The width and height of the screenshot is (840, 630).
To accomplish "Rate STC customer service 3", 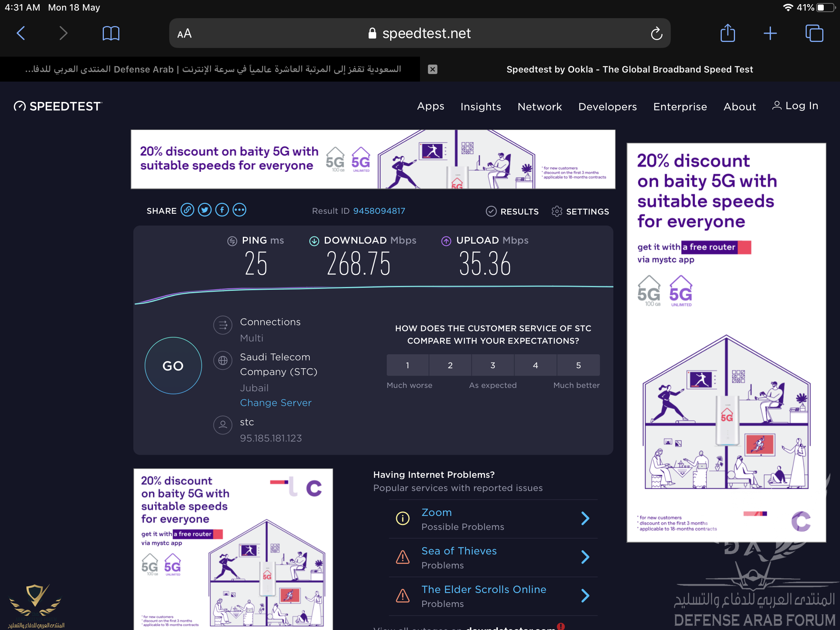I will [x=493, y=365].
